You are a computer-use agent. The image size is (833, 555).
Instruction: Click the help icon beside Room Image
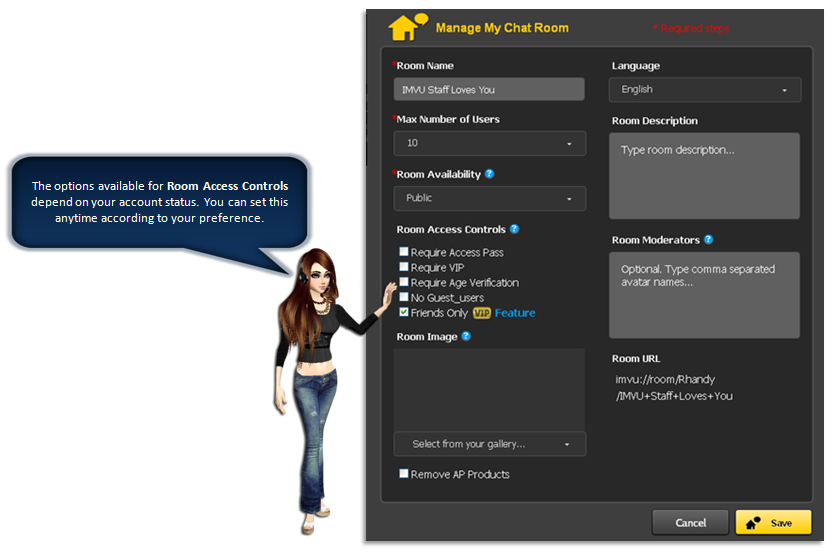click(466, 337)
